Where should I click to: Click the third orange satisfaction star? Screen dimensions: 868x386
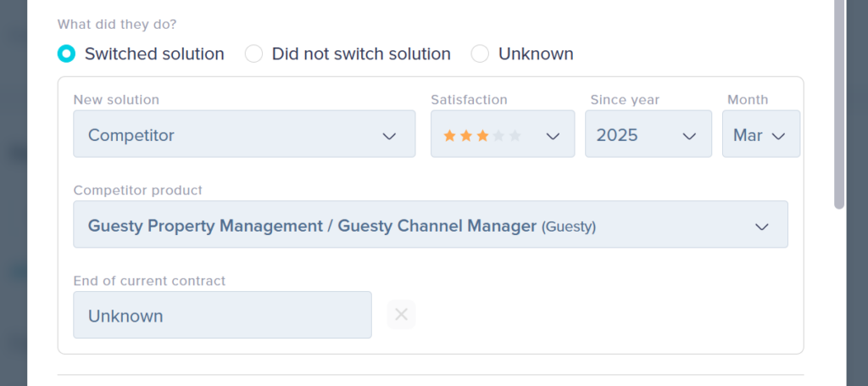tap(482, 136)
